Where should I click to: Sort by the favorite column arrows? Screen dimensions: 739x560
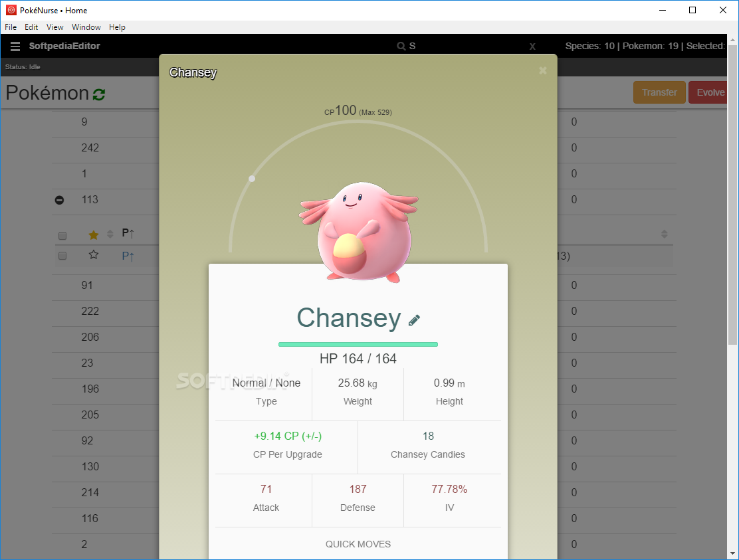pos(110,234)
